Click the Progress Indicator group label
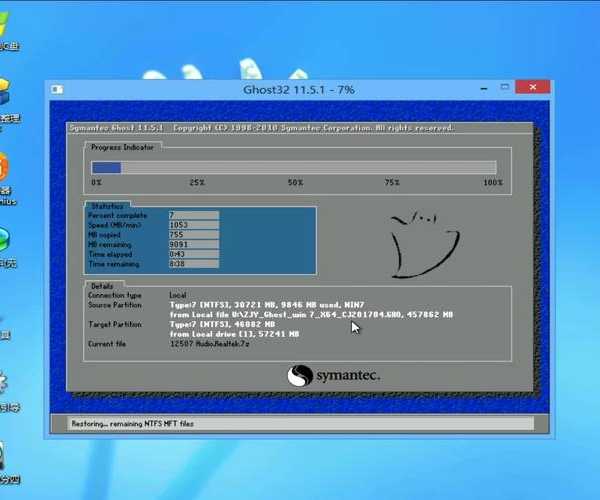 pos(122,147)
